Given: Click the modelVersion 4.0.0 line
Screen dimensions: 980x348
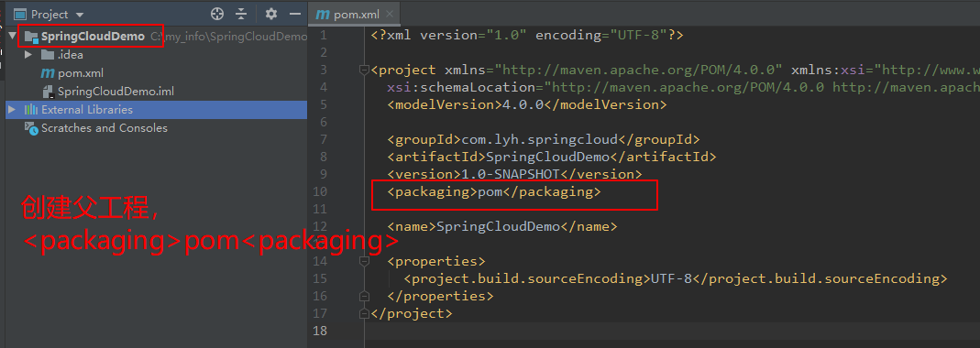Looking at the screenshot, I should click(527, 105).
